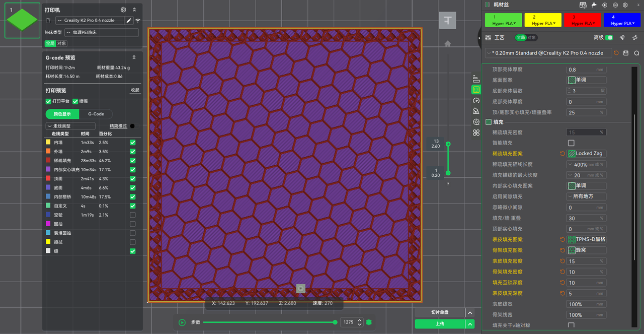644x334 pixels.
Task: Uncheck the 喷嘴 nozzle checkbox
Action: [x=75, y=101]
